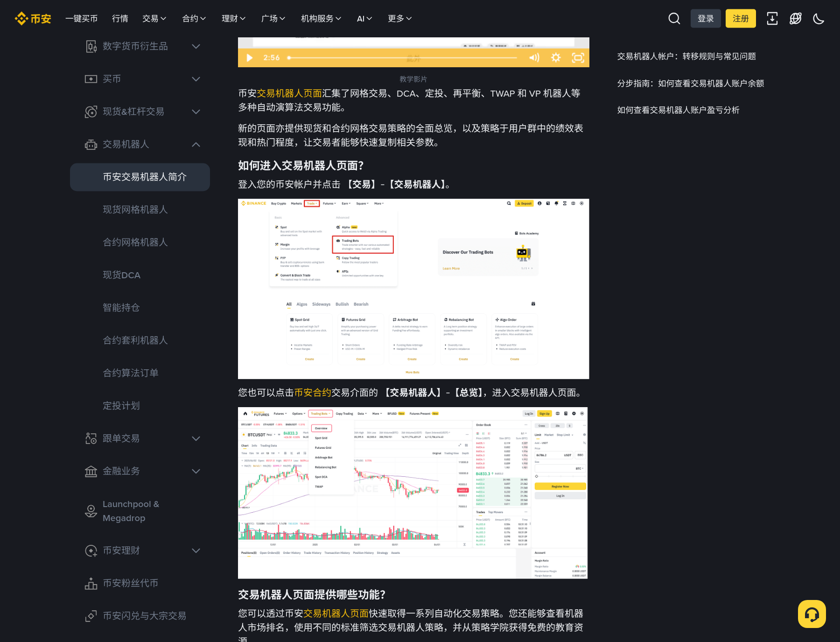Expand the 买币 section chevron
The image size is (840, 642).
(196, 79)
